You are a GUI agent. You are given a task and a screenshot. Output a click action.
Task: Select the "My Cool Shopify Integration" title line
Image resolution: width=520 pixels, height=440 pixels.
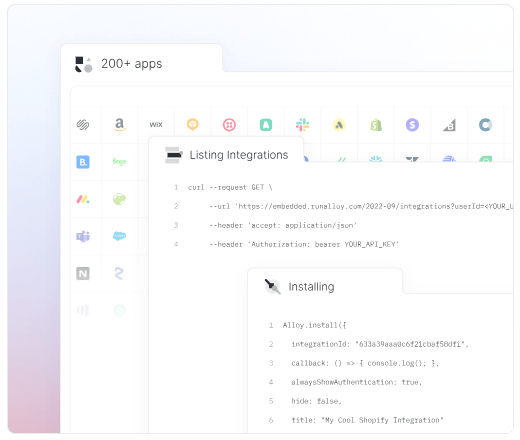[367, 420]
